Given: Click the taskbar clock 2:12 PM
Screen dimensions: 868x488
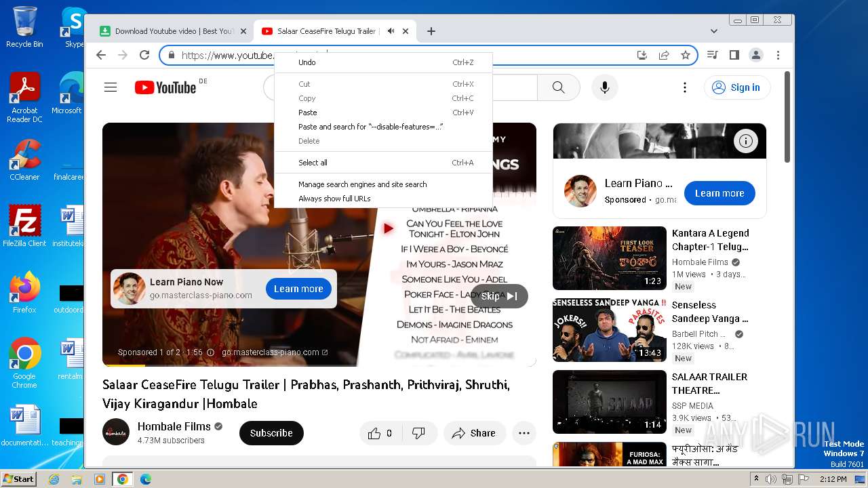Looking at the screenshot, I should click(833, 479).
